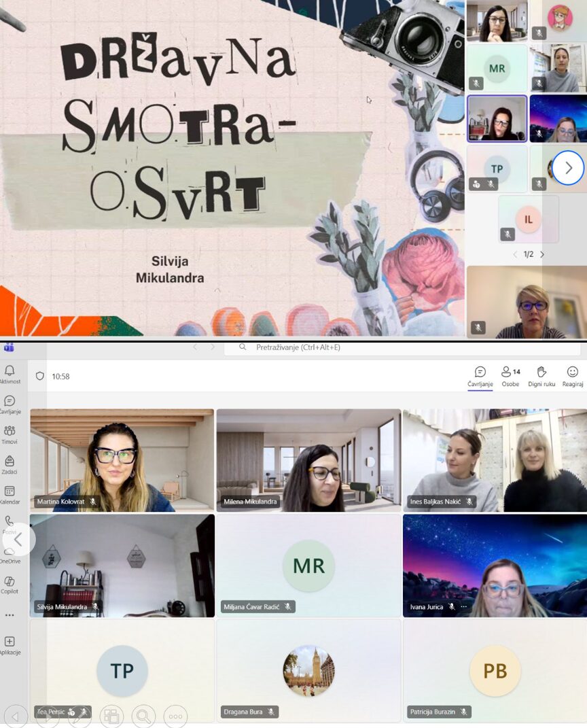Click the shield icon beside meeting timer
Image resolution: width=587 pixels, height=728 pixels.
coord(39,376)
